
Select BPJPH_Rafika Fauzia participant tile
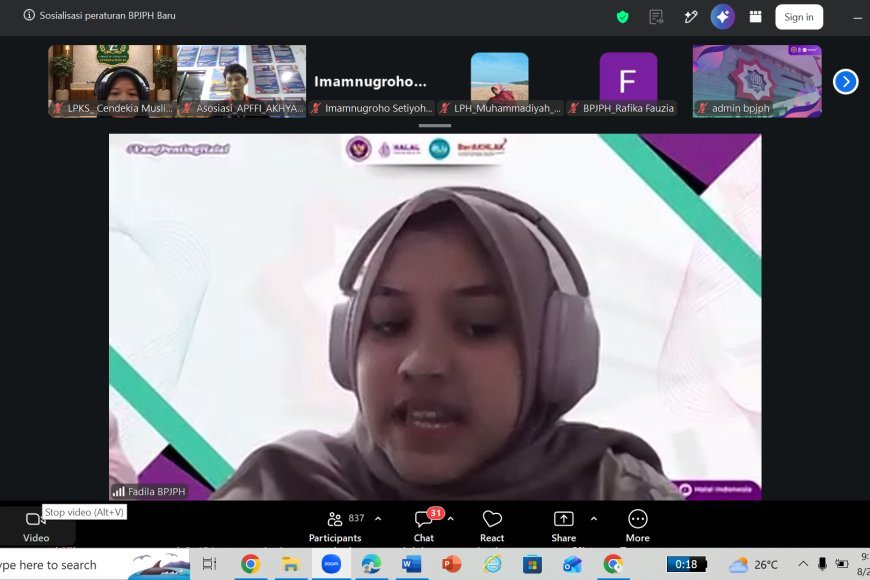[628, 81]
